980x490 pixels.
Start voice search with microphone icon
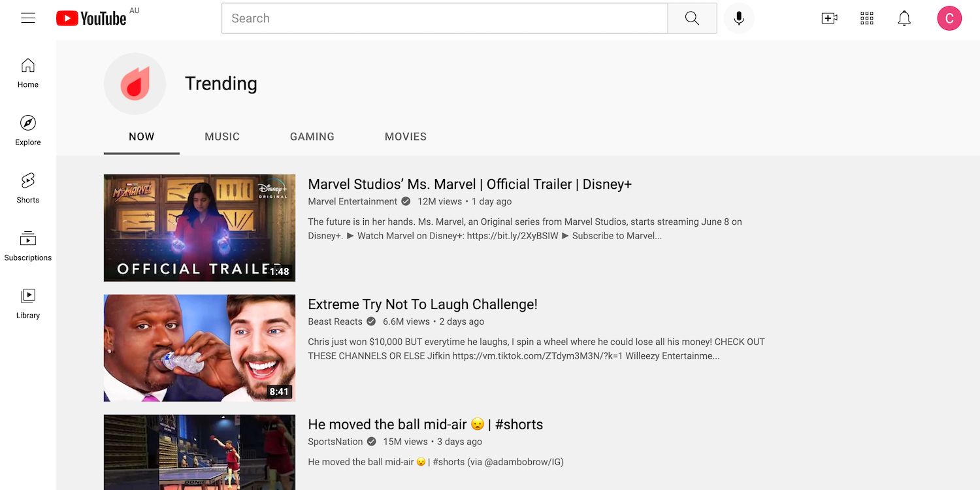click(x=739, y=18)
